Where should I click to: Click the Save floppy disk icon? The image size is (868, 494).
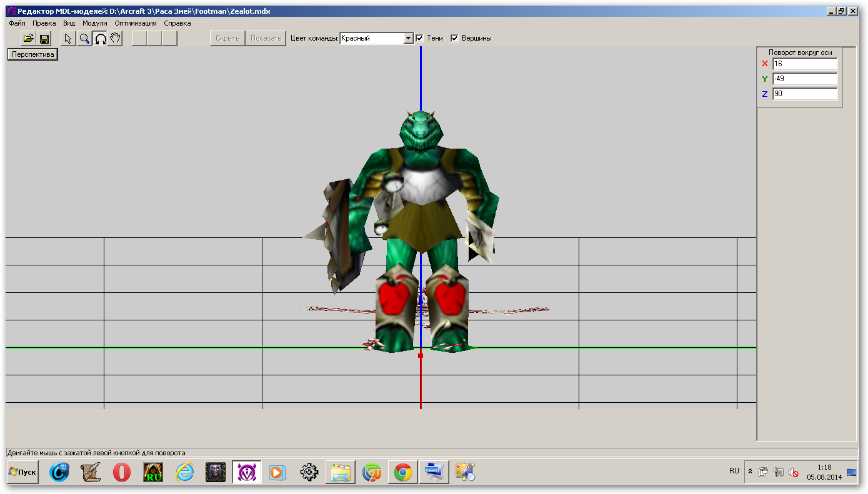tap(44, 39)
